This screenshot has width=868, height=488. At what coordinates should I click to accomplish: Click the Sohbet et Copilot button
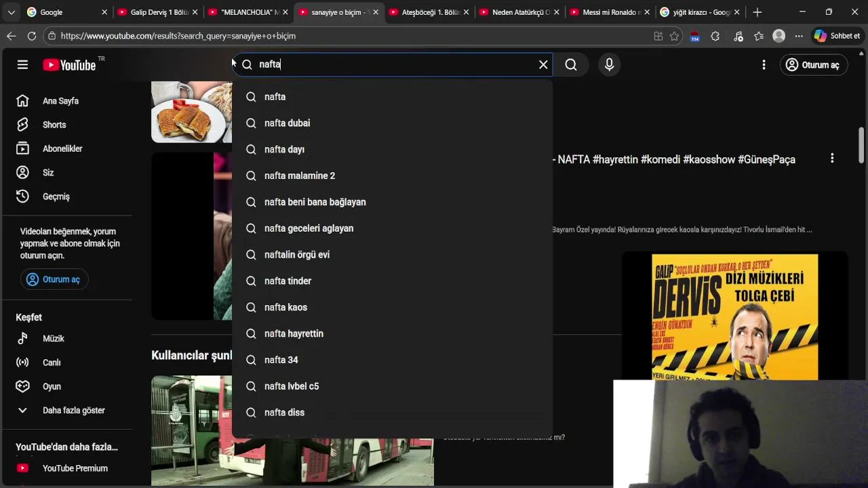(x=837, y=36)
